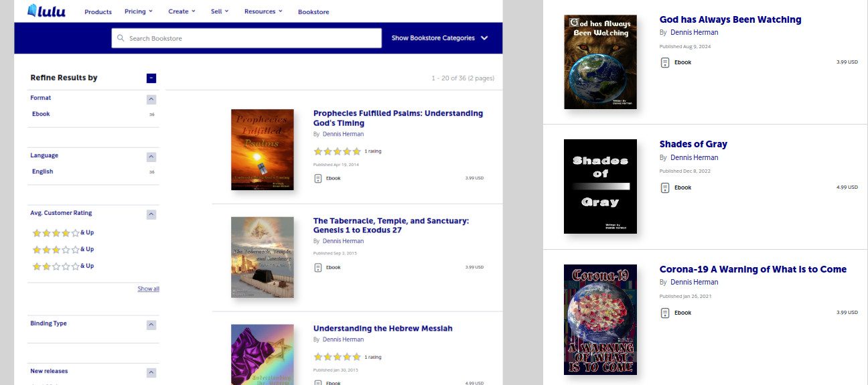The width and height of the screenshot is (868, 385).
Task: Click the ebook icon under Shades of Gray
Action: [665, 187]
